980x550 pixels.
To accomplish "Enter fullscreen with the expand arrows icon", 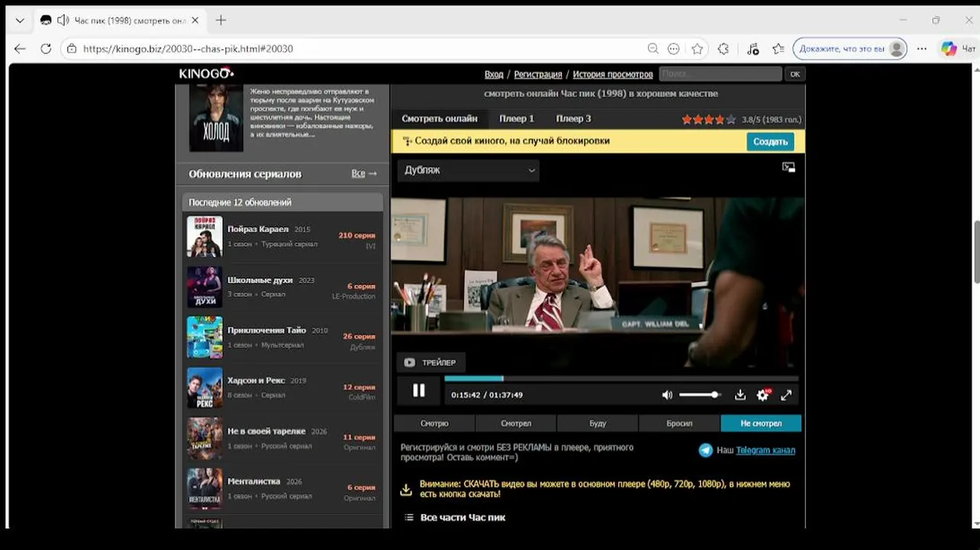I will (786, 395).
